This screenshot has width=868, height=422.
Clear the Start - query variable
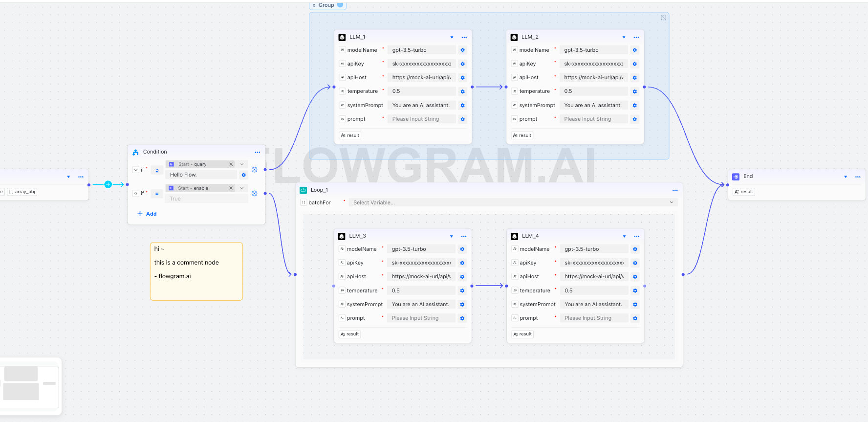tap(231, 164)
